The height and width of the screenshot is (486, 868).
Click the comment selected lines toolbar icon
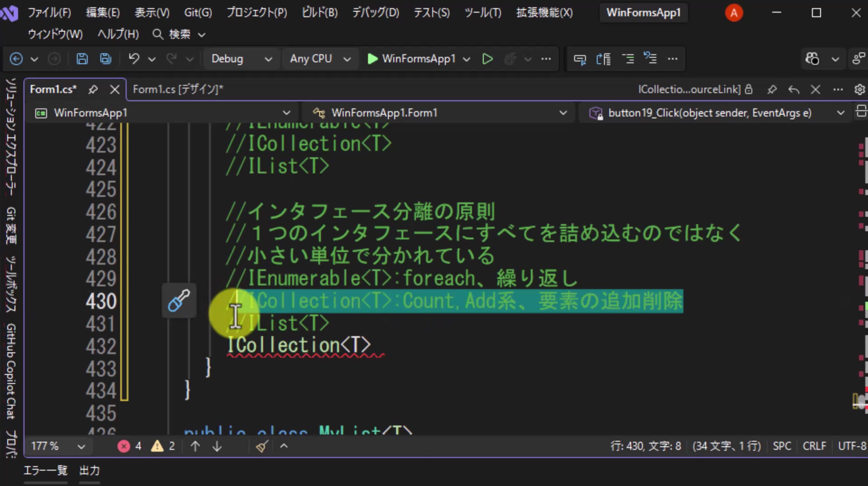pyautogui.click(x=628, y=59)
